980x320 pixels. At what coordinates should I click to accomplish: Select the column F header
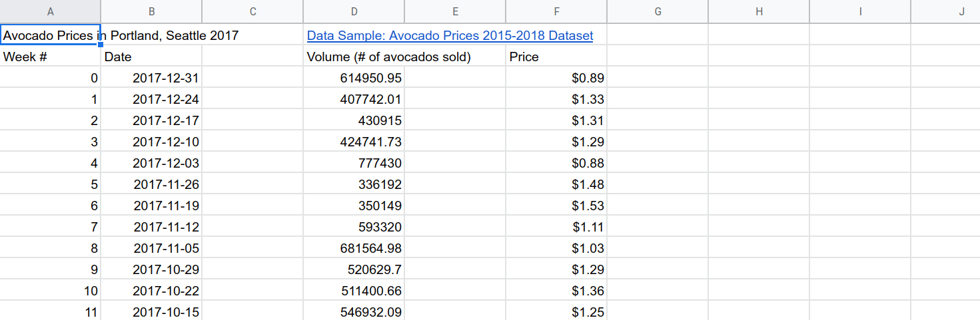(556, 11)
